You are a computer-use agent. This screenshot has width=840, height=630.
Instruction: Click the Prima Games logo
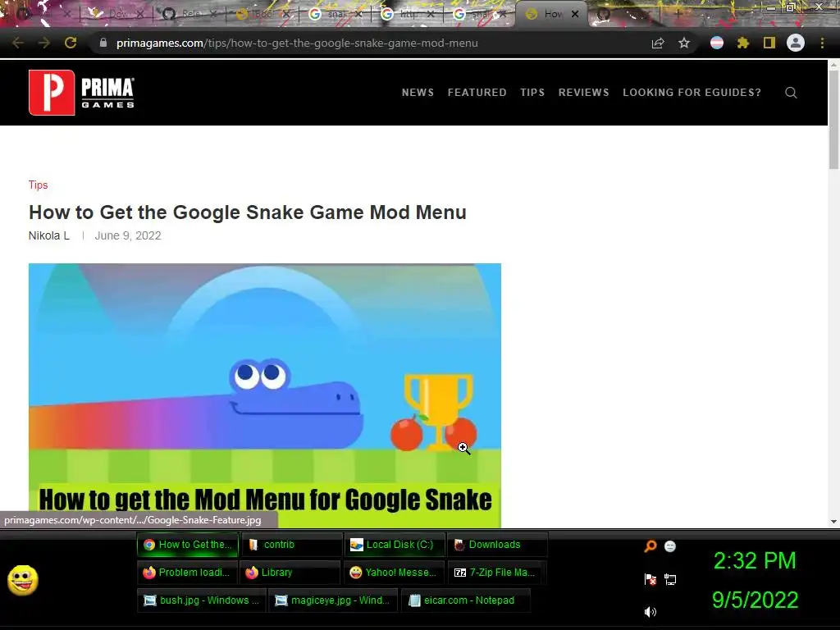81,92
